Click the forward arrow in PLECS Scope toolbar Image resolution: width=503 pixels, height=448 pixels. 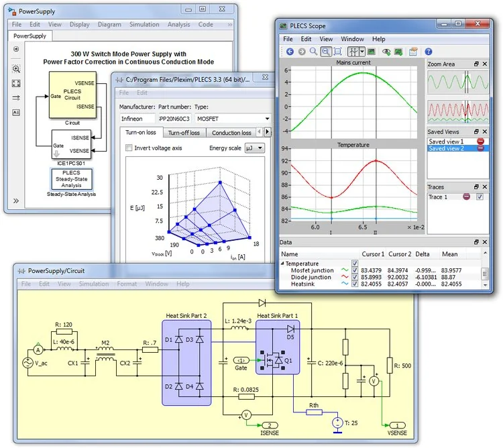click(x=302, y=52)
